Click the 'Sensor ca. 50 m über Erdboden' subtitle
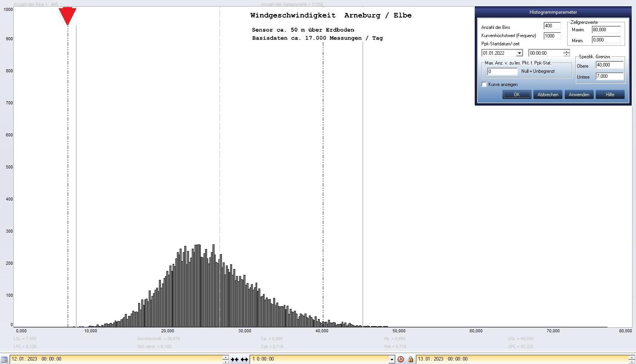This screenshot has width=636, height=364. point(303,30)
